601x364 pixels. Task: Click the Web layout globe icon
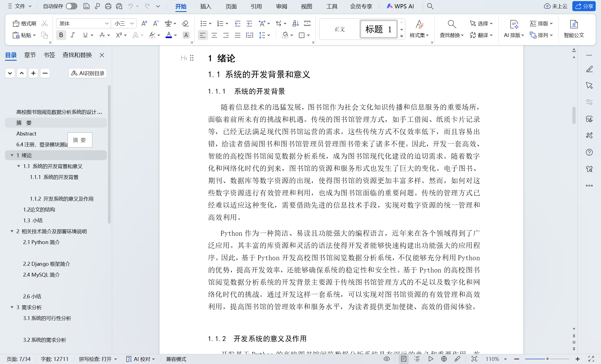[444, 359]
